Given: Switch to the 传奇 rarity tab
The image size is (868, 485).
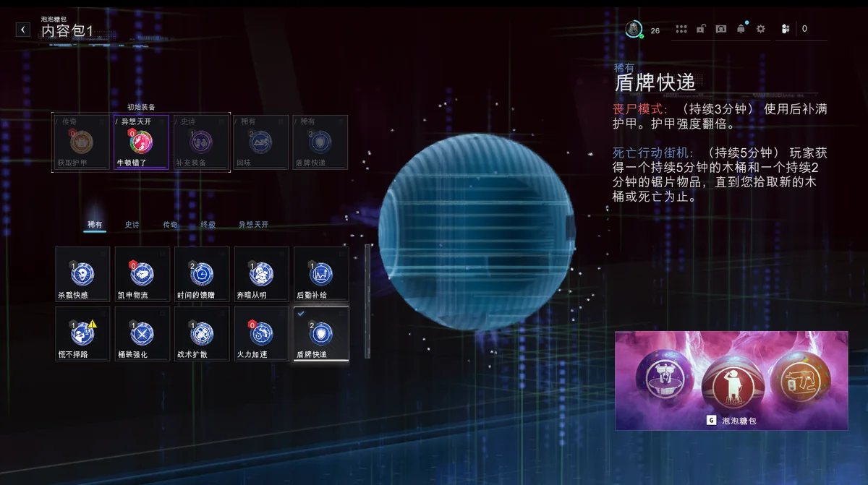Looking at the screenshot, I should 170,225.
